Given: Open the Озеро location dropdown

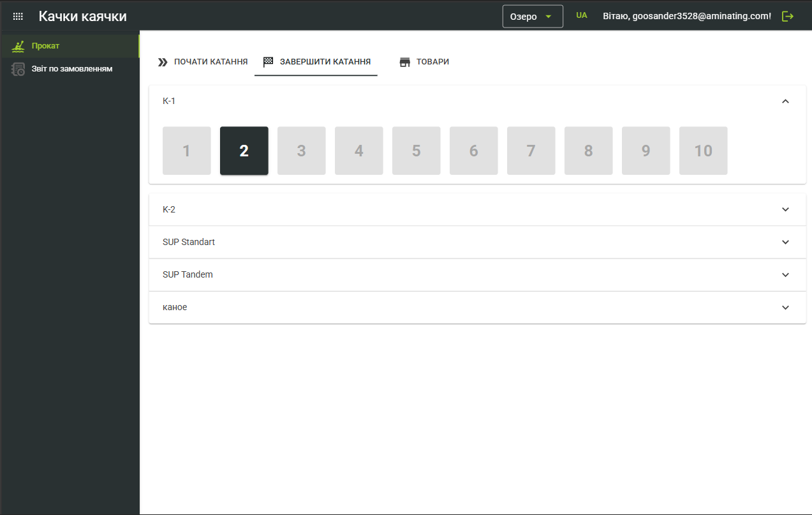Looking at the screenshot, I should pos(532,17).
